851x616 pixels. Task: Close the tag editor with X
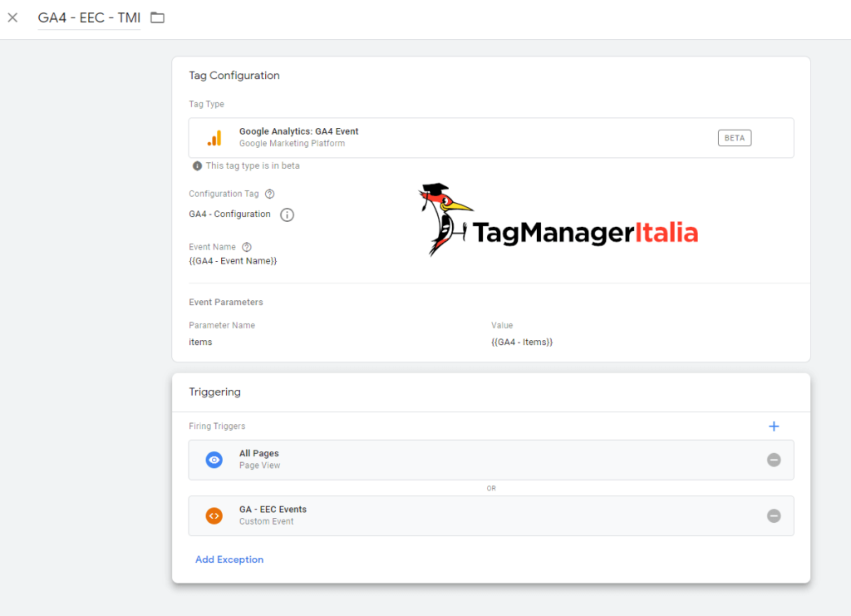pyautogui.click(x=12, y=18)
